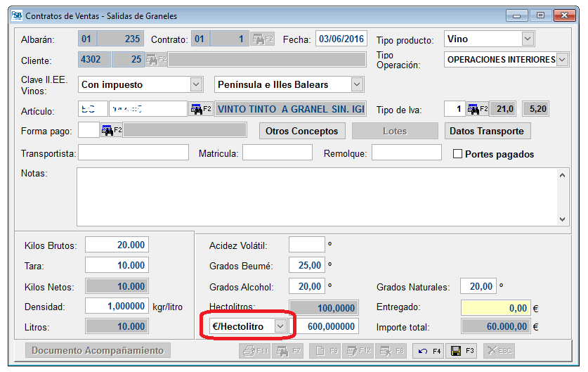
Task: Click the Otros Conceptos button
Action: [302, 131]
